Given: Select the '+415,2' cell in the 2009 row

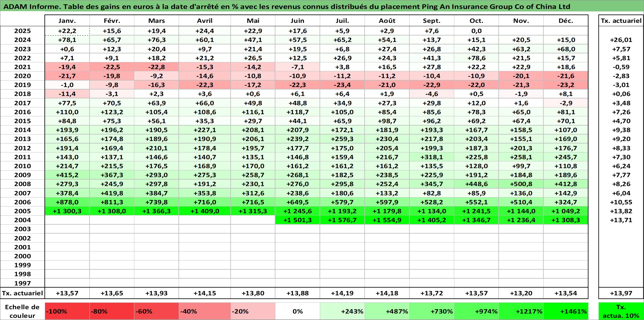Looking at the screenshot, I should pyautogui.click(x=67, y=175).
